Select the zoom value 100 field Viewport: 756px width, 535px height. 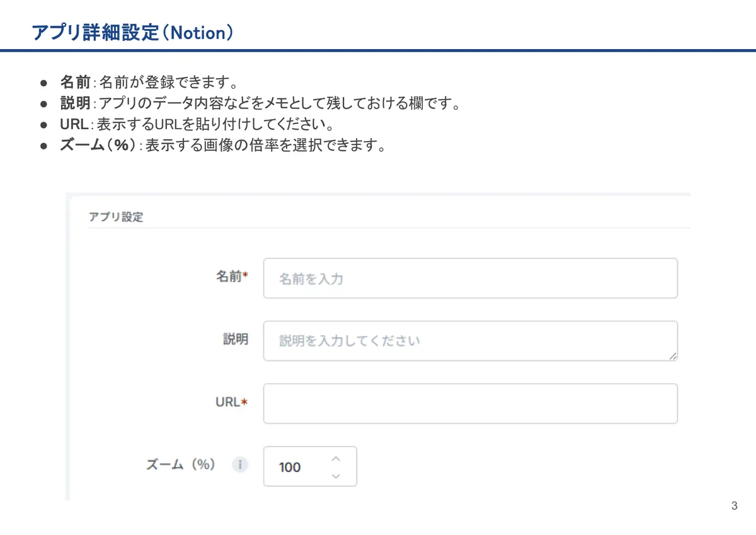click(x=310, y=466)
